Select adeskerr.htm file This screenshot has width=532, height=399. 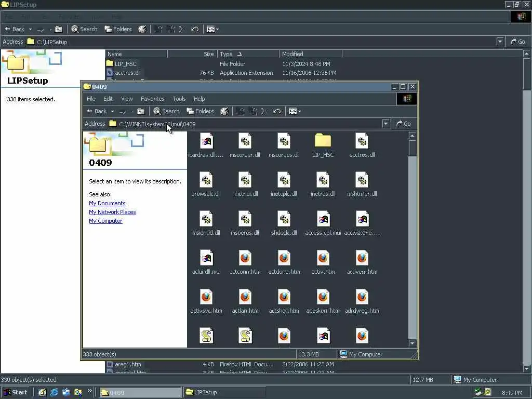click(x=323, y=302)
